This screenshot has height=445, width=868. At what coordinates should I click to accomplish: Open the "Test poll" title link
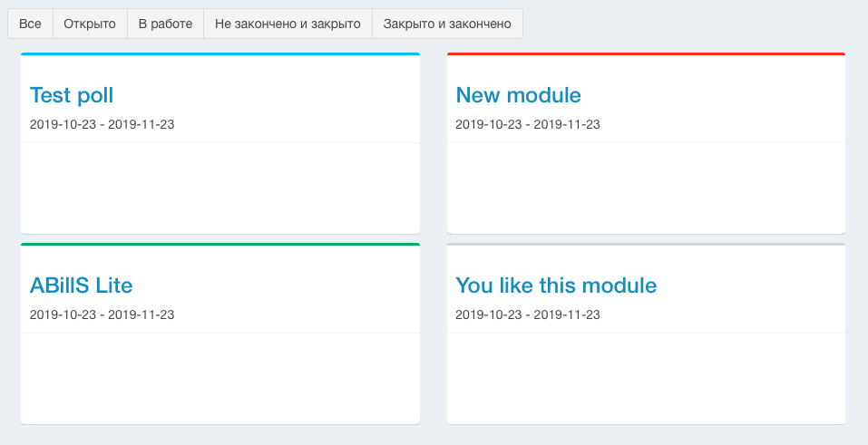point(72,95)
